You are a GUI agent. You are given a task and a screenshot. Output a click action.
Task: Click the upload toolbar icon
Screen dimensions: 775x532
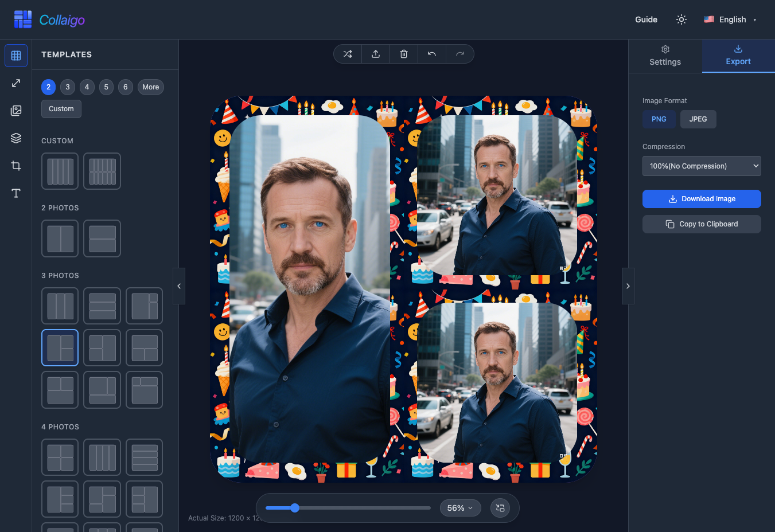[x=376, y=54]
